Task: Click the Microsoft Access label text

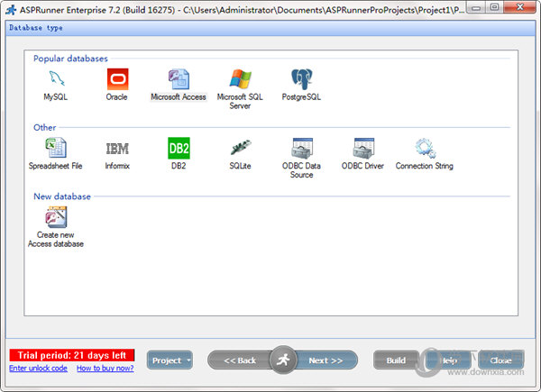Action: pos(179,97)
